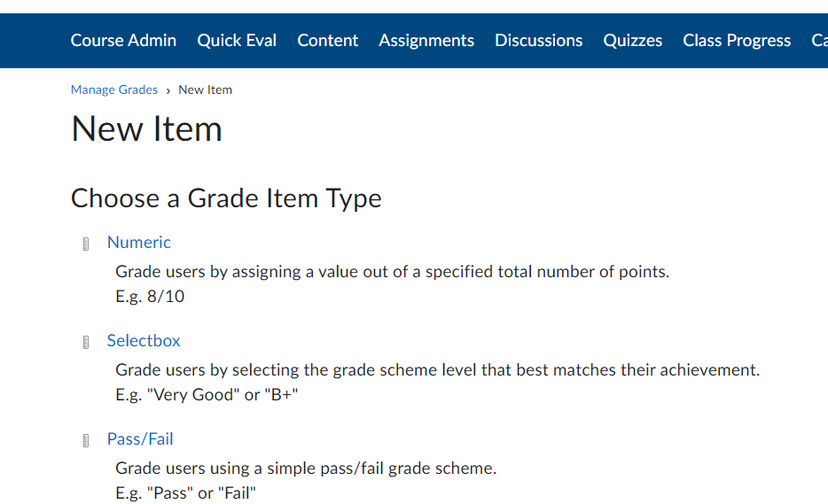Click the Numeric description mentioning 8/10
Image resolution: width=828 pixels, height=504 pixels.
[393, 284]
